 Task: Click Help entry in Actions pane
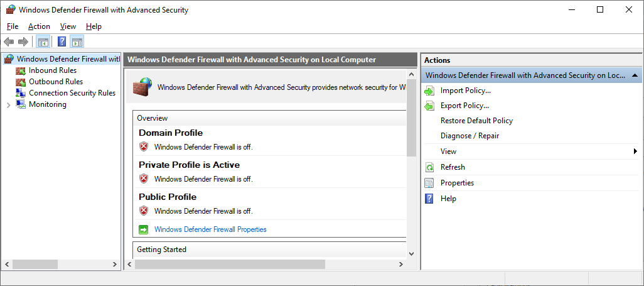pos(449,199)
